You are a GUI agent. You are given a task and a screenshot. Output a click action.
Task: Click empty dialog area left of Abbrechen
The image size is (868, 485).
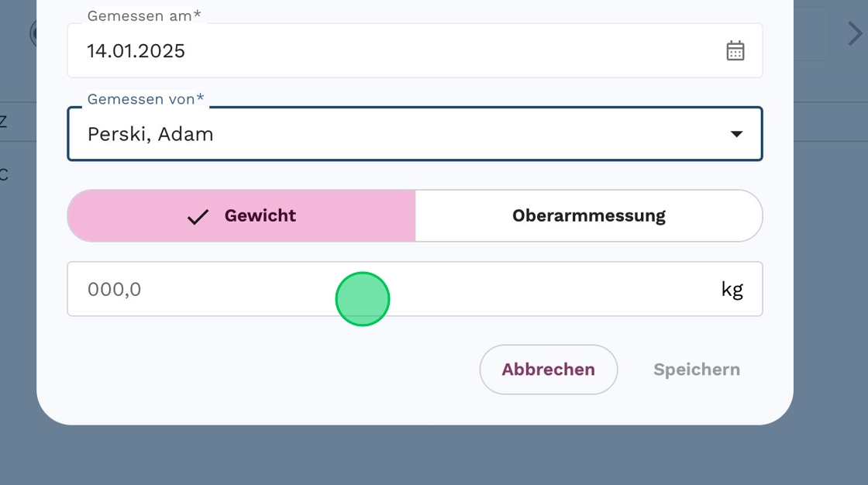(x=271, y=370)
